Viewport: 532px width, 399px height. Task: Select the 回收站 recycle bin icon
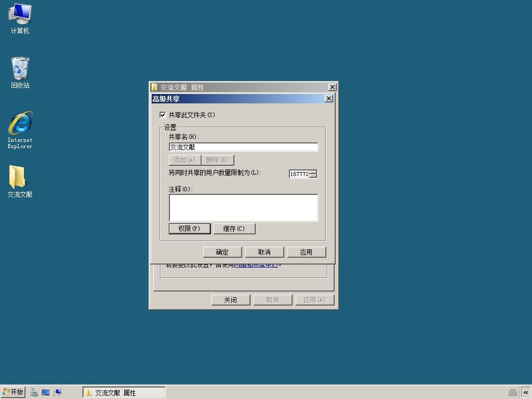click(x=20, y=73)
